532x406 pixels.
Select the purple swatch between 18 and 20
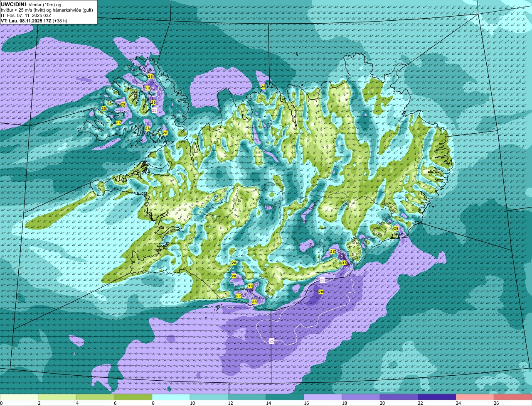coord(361,397)
